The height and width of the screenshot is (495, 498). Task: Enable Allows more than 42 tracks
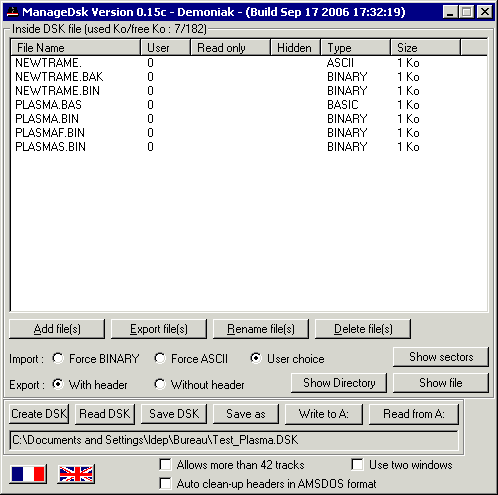coord(166,465)
